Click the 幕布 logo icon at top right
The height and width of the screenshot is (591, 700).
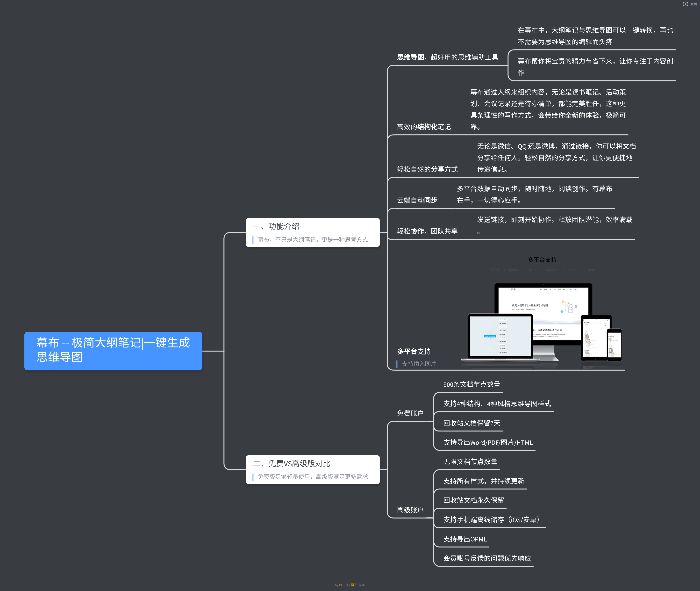tap(685, 4)
